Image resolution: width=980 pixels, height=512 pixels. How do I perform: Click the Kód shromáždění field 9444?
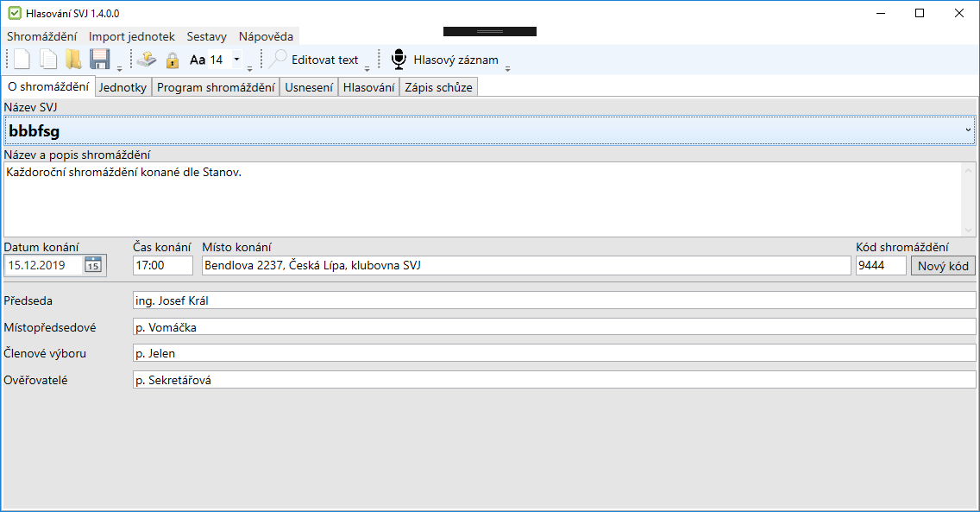point(881,265)
